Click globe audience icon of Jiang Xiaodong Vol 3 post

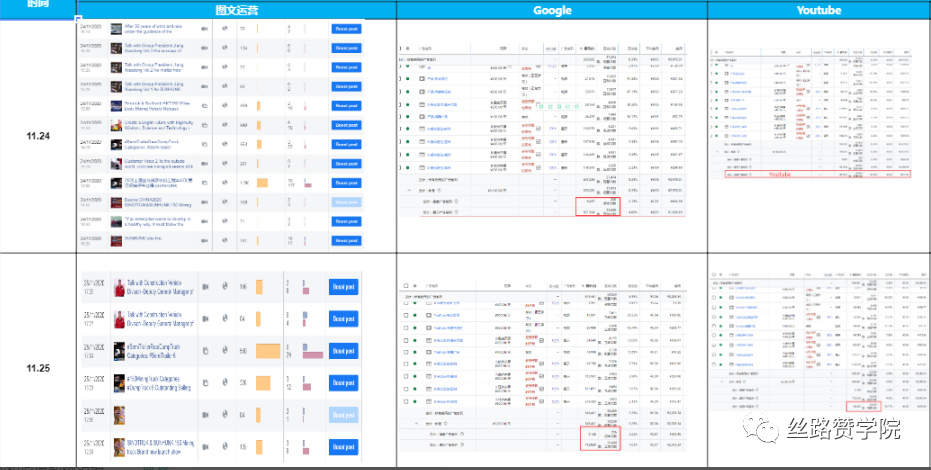click(224, 48)
